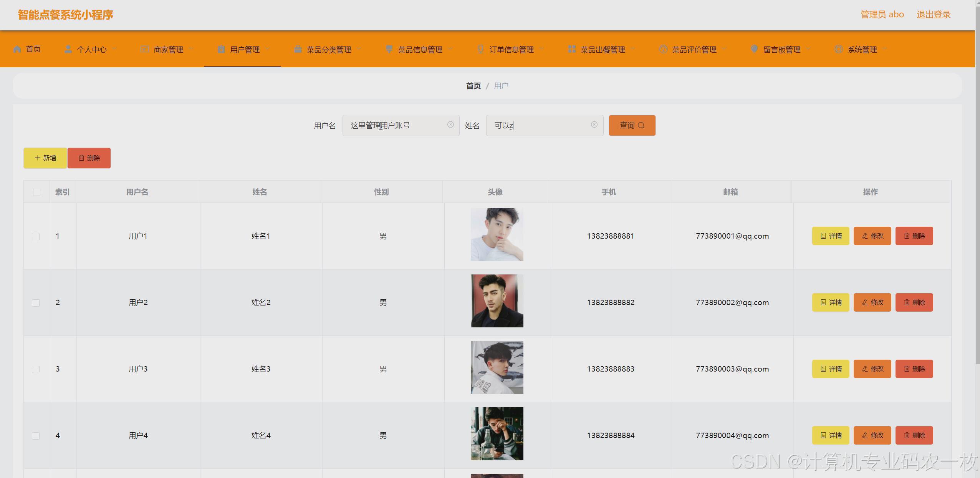The width and height of the screenshot is (980, 478).
Task: Click the clipboard icon beside 用户管理
Action: [221, 49]
